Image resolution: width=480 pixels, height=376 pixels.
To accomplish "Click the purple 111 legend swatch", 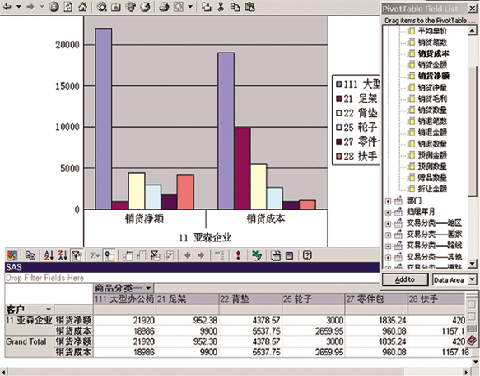I will [x=339, y=84].
